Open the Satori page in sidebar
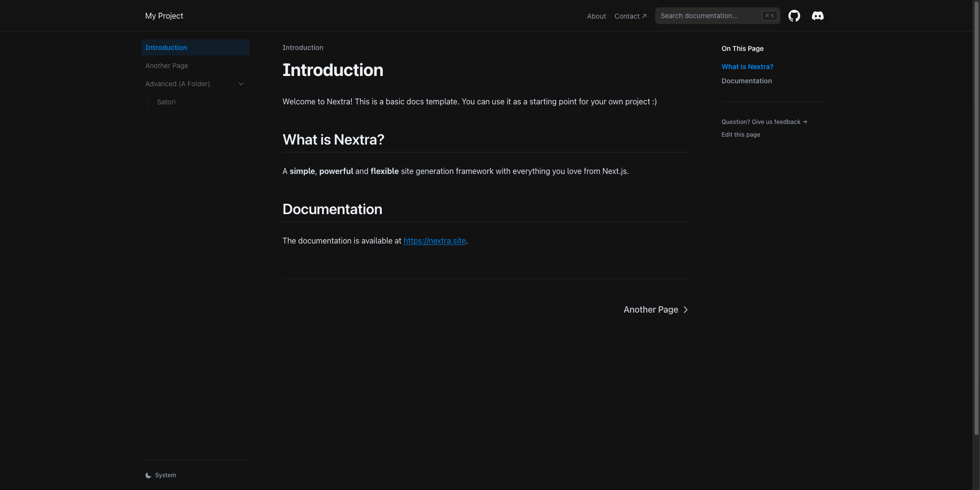 click(x=201, y=102)
